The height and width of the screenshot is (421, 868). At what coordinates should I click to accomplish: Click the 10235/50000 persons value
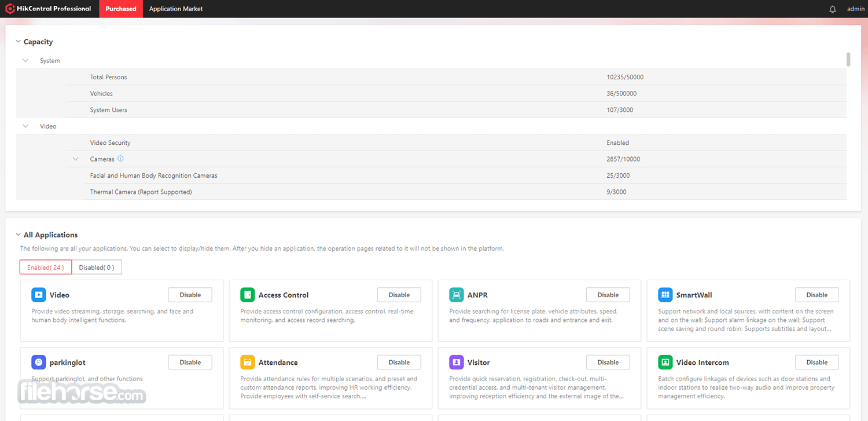pyautogui.click(x=625, y=77)
